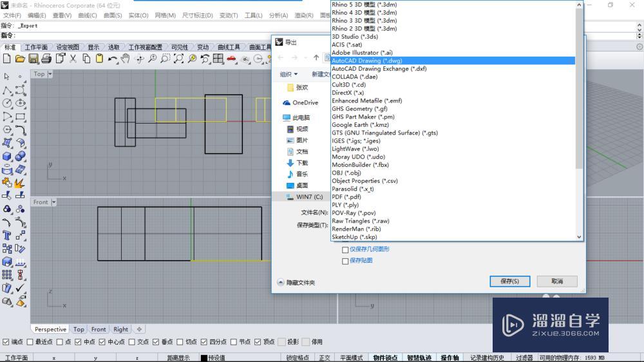
Task: Click 锁定格点 grid snap in status bar
Action: pyautogui.click(x=298, y=358)
